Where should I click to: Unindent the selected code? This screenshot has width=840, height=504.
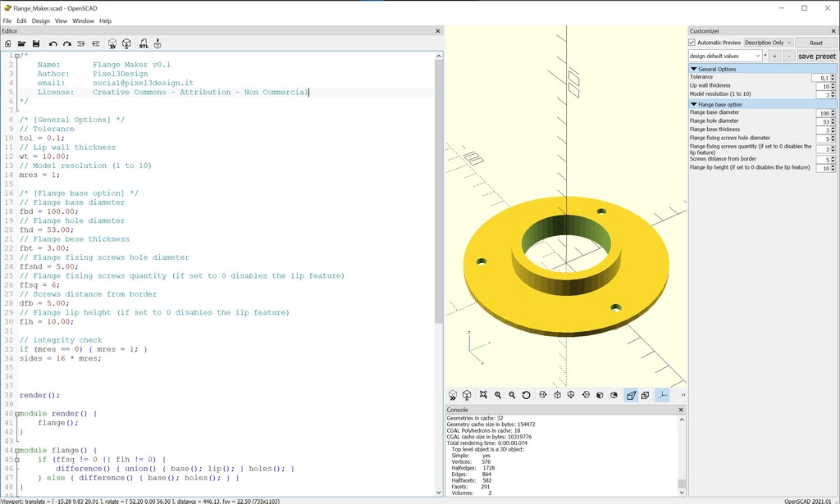click(x=81, y=44)
